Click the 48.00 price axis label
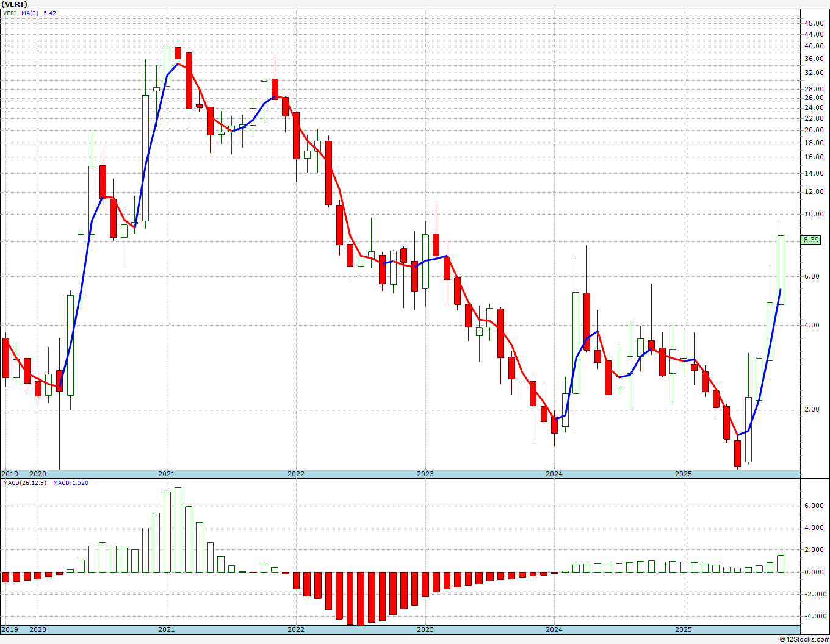The image size is (830, 644). click(x=814, y=23)
